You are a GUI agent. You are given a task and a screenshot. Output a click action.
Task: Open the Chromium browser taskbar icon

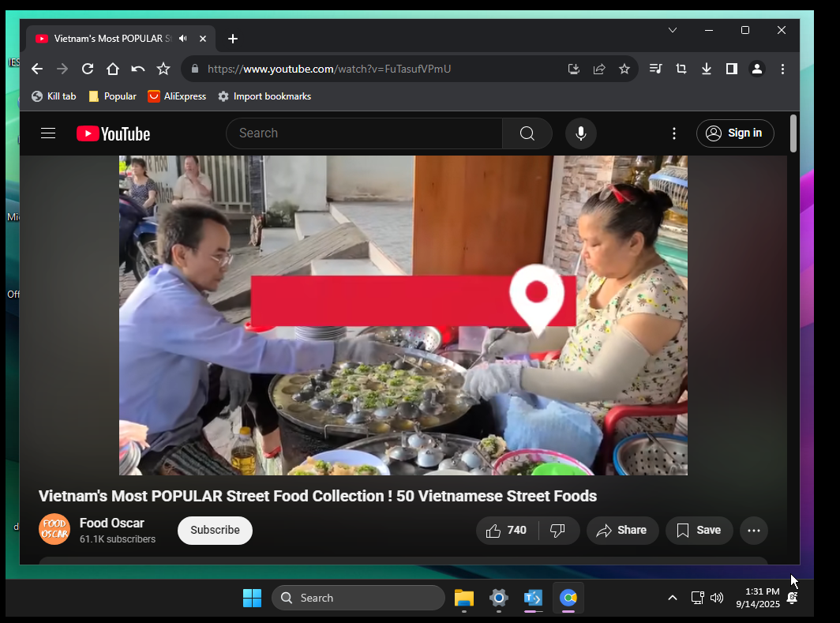tap(568, 598)
